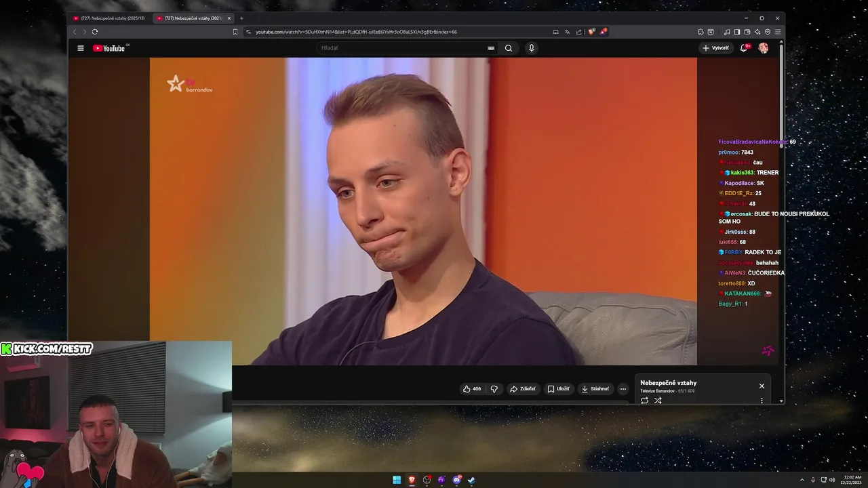The height and width of the screenshot is (488, 868).
Task: Open YouTube notifications bell
Action: point(744,48)
